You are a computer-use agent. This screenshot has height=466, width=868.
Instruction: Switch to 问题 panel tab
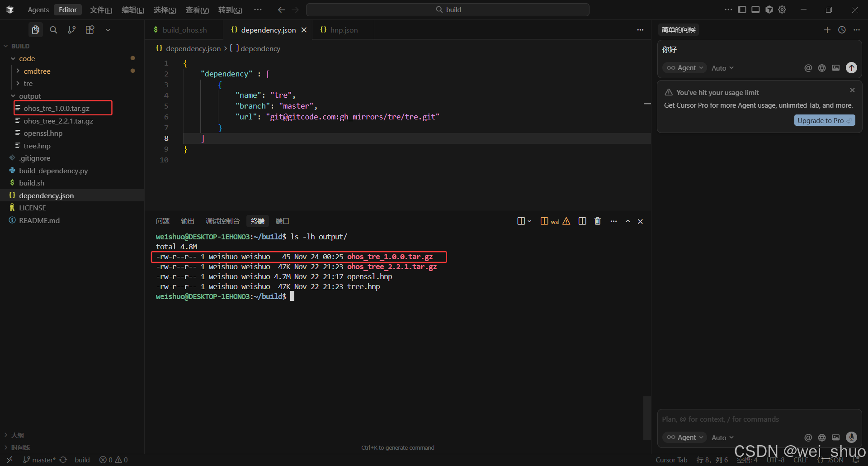(163, 221)
